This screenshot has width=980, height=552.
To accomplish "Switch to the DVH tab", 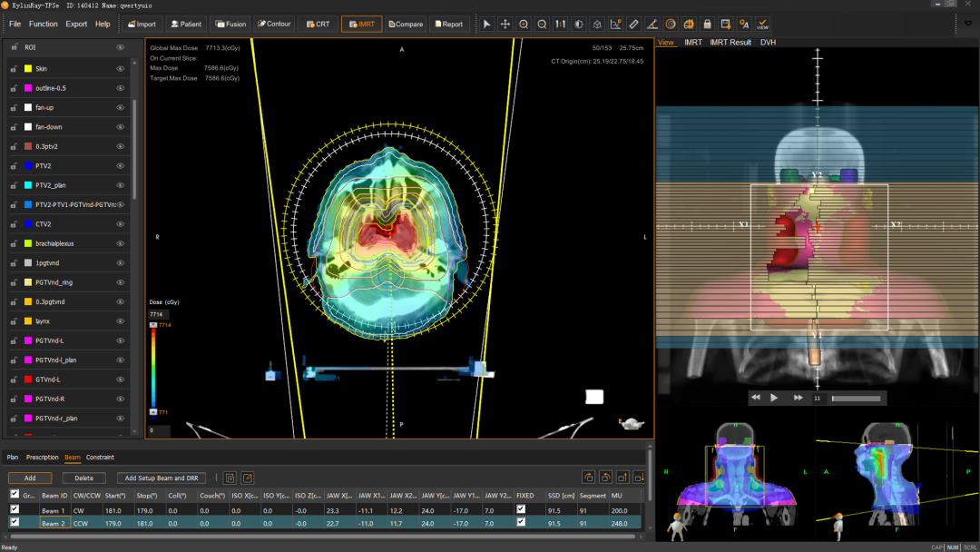I will click(768, 43).
